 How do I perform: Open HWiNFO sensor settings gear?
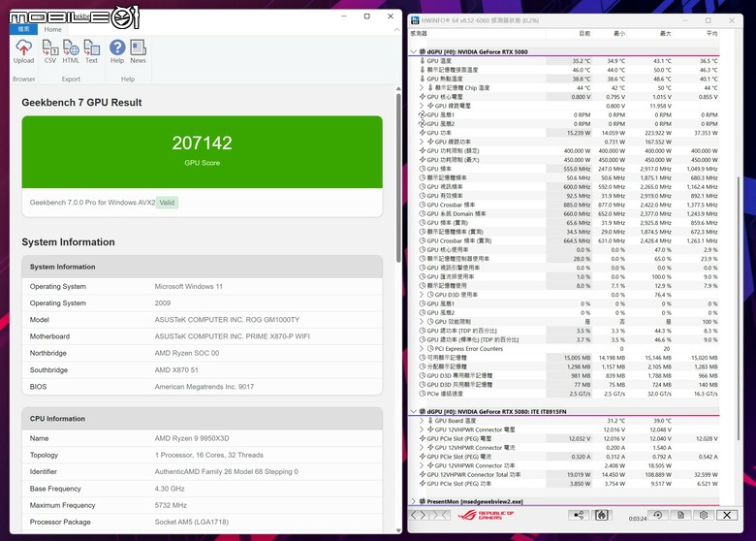tap(704, 515)
